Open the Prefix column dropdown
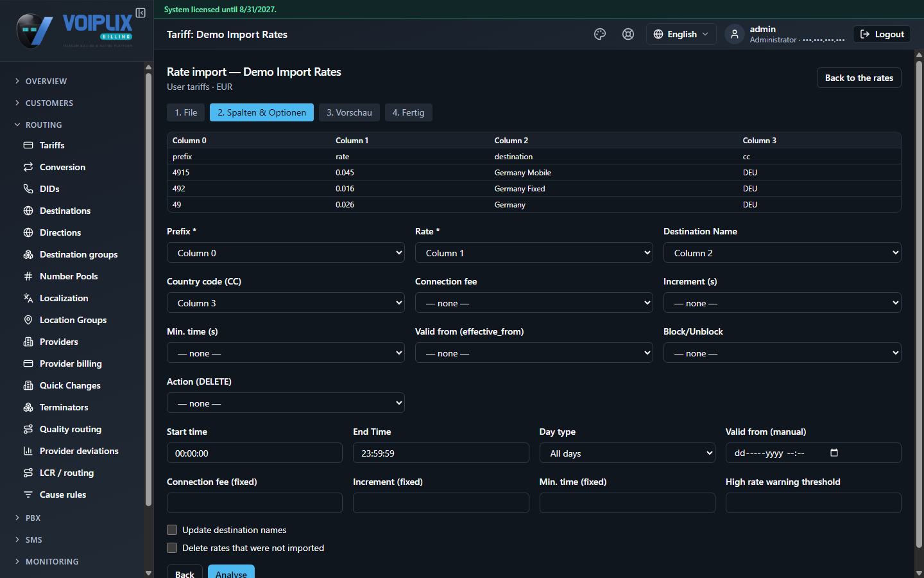 [x=286, y=252]
